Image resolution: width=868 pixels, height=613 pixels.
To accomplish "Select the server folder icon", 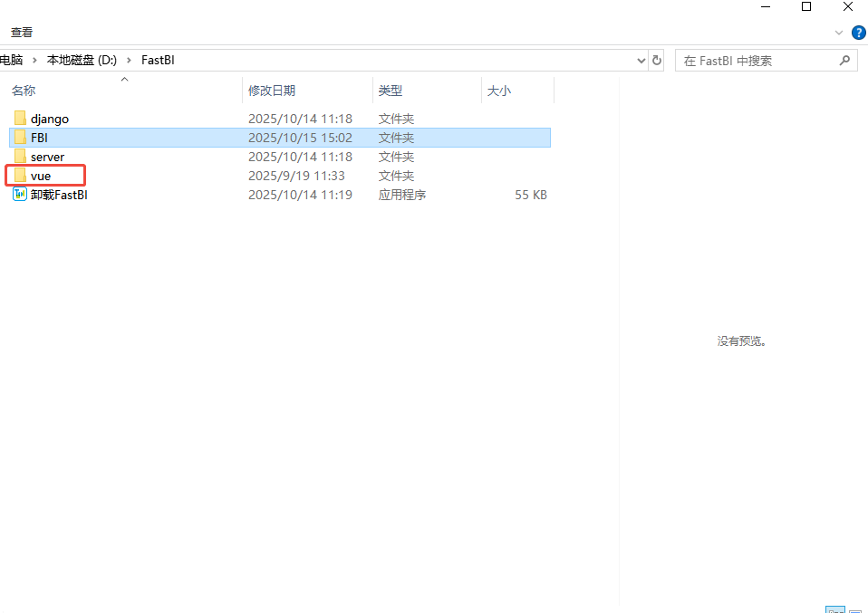I will [x=20, y=157].
